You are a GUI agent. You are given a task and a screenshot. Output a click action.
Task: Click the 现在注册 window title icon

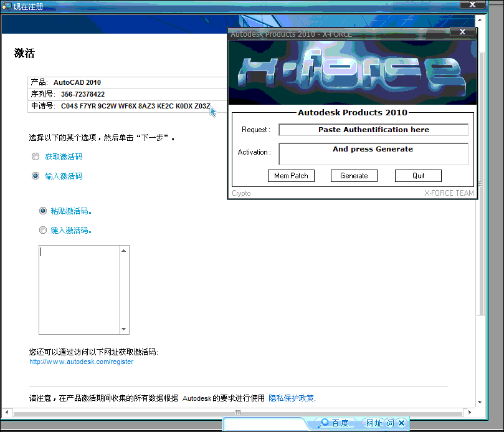point(7,6)
